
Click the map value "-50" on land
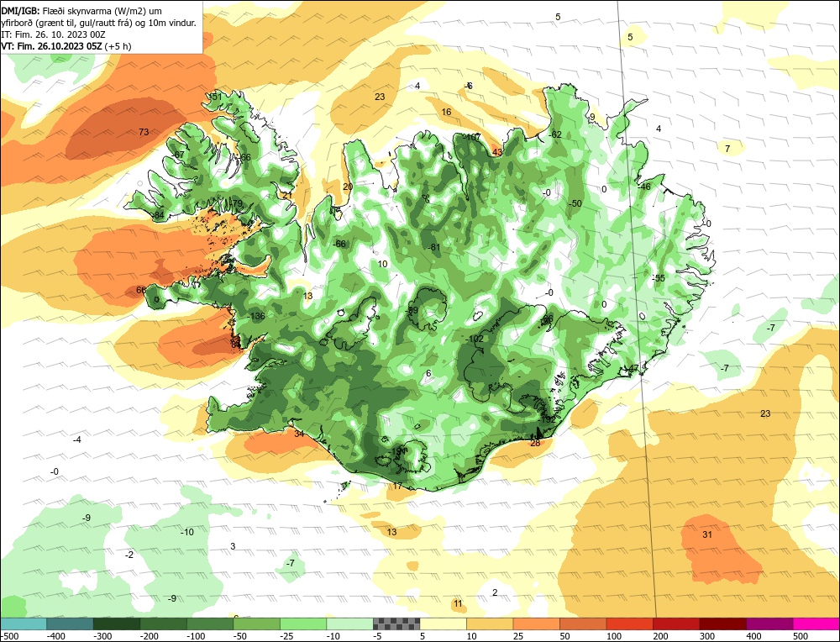tap(575, 203)
